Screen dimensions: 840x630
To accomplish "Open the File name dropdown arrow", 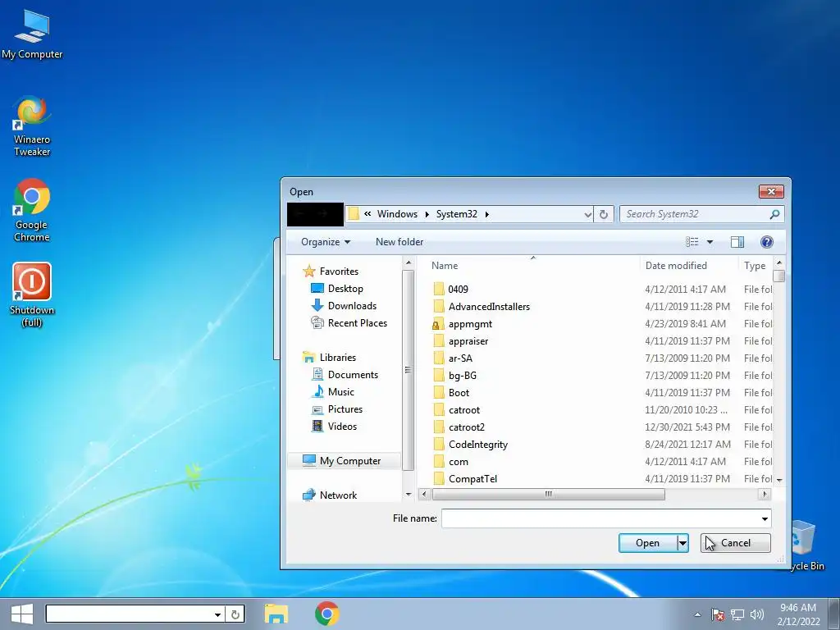I will [765, 518].
